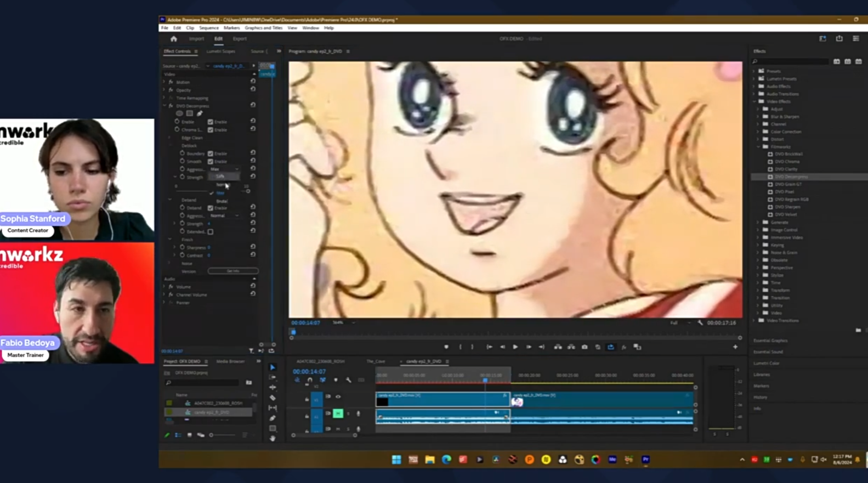Click the Lift button in Program monitor
This screenshot has height=483, width=868.
click(x=558, y=347)
